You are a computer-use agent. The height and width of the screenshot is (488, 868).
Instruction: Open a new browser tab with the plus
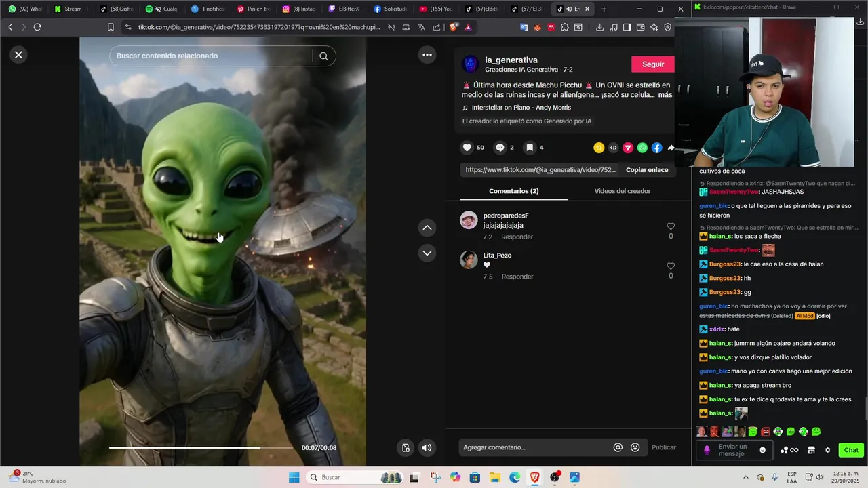tap(604, 9)
